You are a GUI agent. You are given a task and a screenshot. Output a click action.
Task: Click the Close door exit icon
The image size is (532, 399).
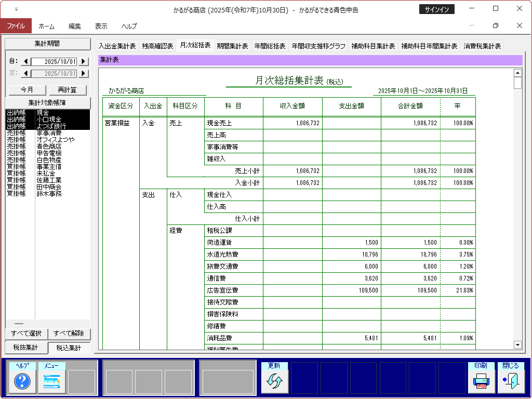coord(511,382)
